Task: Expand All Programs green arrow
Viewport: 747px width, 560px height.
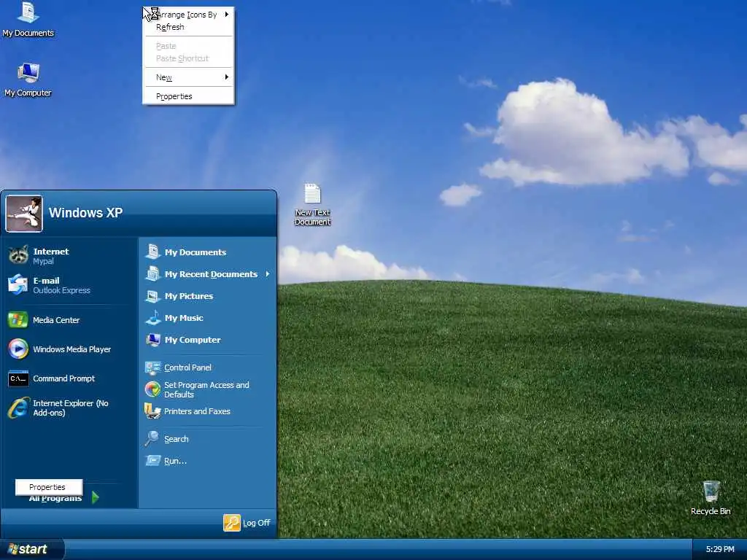Action: tap(96, 497)
